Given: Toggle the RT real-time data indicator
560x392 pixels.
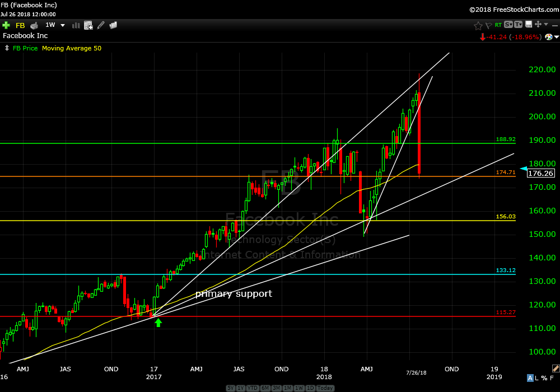Looking at the screenshot, I should coord(498,25).
